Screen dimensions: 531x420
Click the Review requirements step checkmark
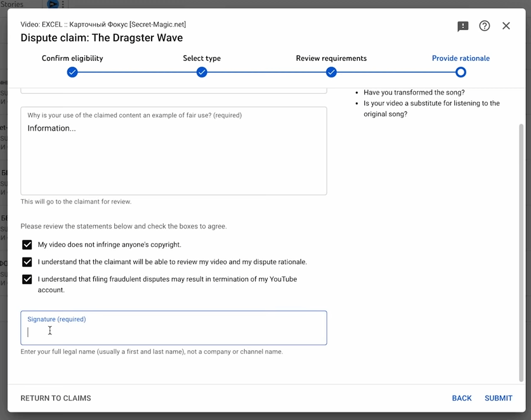tap(331, 72)
